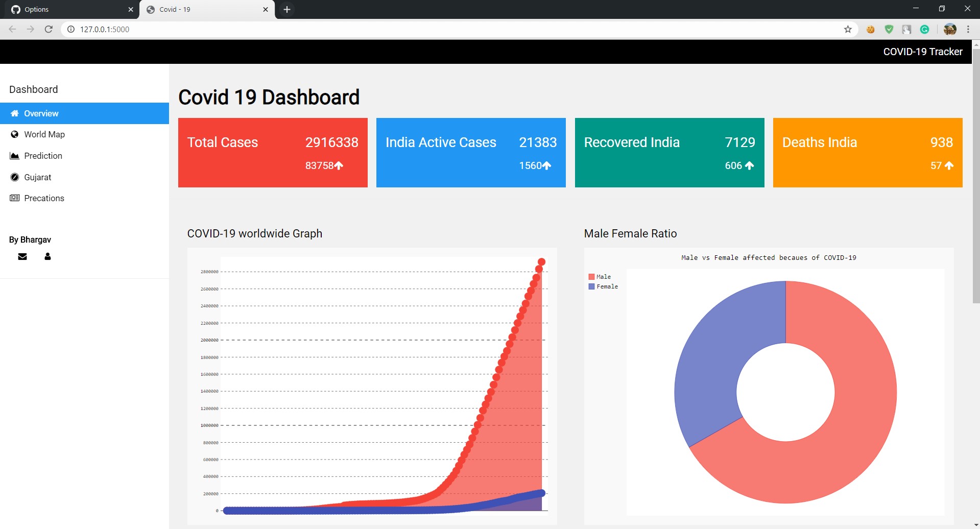The image size is (980, 529).
Task: Open the World Map menu item
Action: point(84,134)
